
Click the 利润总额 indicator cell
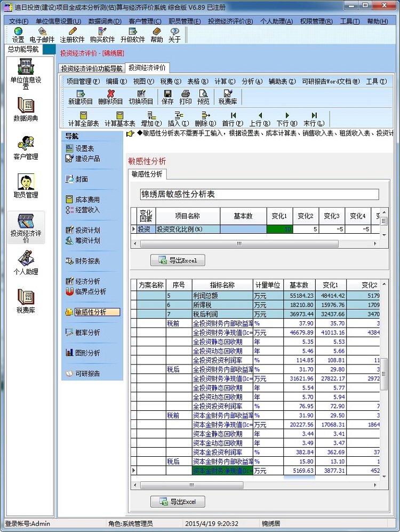coord(222,296)
